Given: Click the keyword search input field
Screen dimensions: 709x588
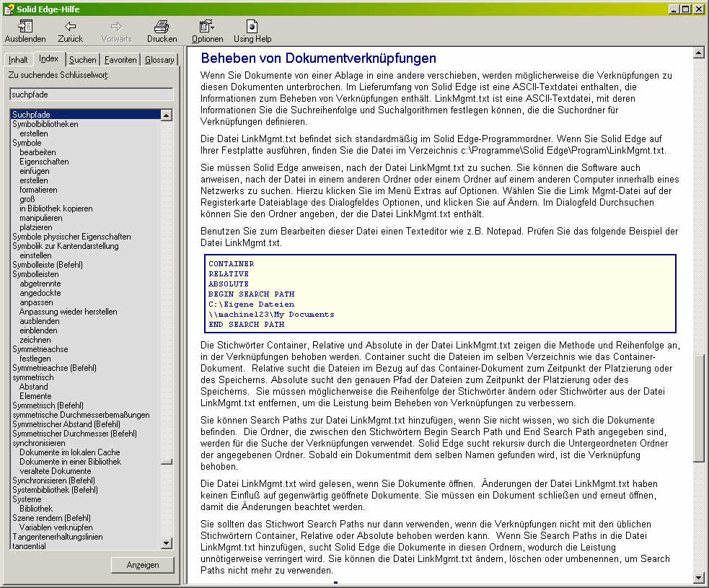Looking at the screenshot, I should [91, 95].
